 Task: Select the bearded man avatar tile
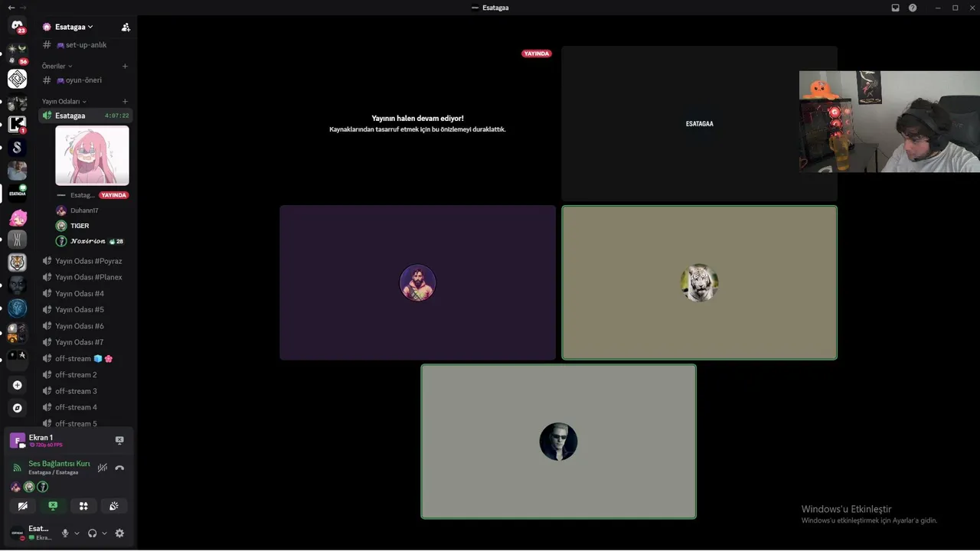(417, 282)
